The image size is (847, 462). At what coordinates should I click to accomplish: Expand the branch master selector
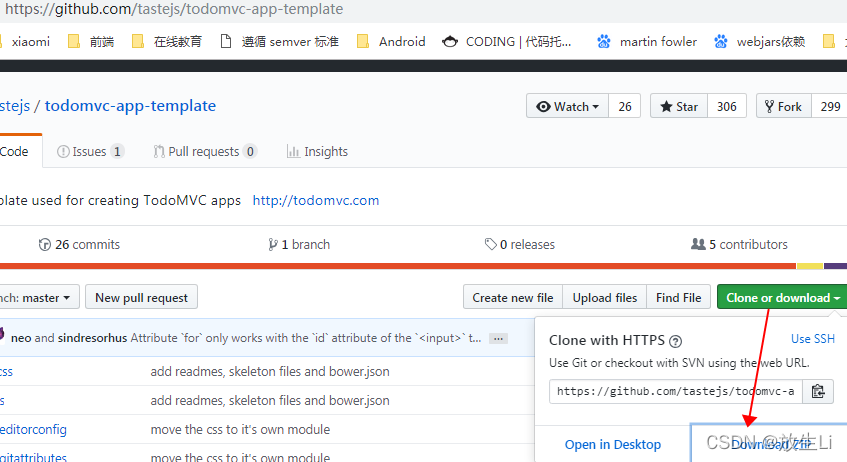click(38, 297)
